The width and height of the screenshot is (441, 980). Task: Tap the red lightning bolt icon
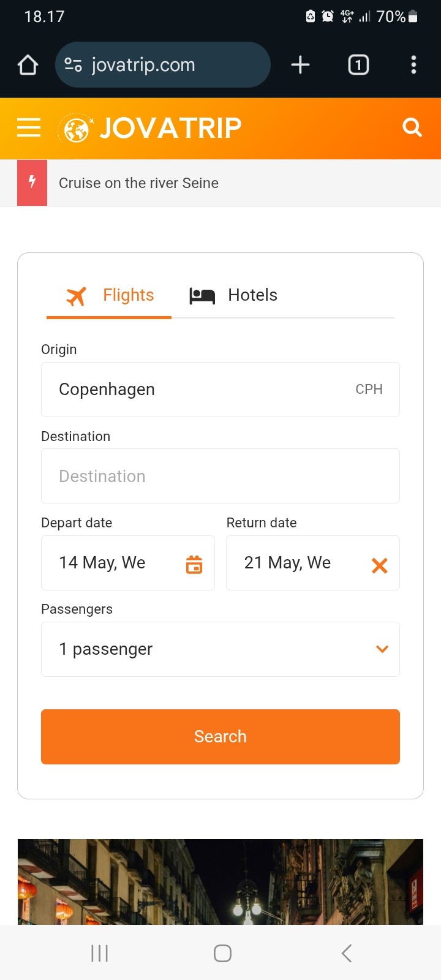(x=32, y=183)
